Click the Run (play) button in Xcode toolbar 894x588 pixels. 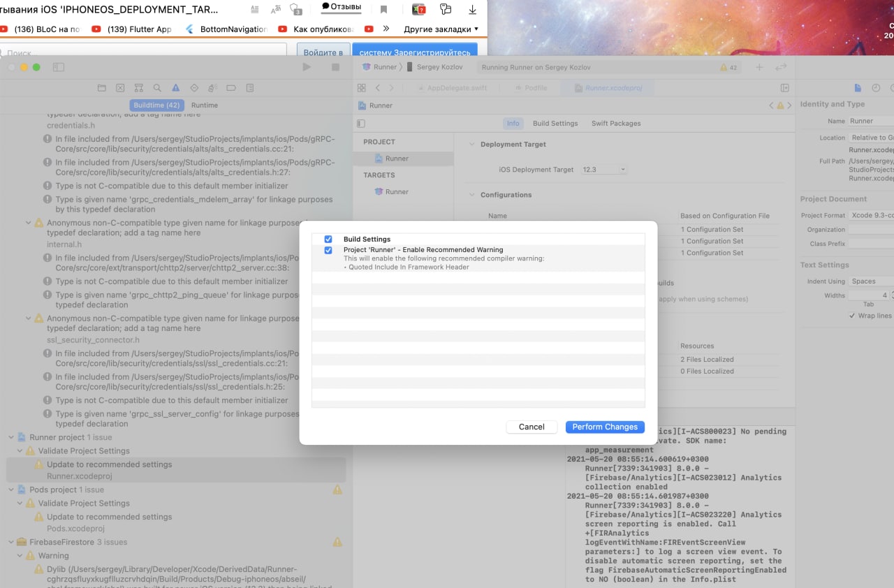[x=306, y=67]
